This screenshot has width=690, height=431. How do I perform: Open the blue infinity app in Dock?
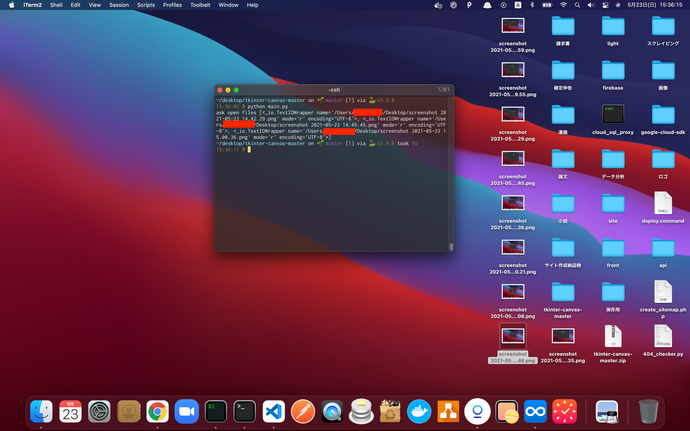pos(536,411)
